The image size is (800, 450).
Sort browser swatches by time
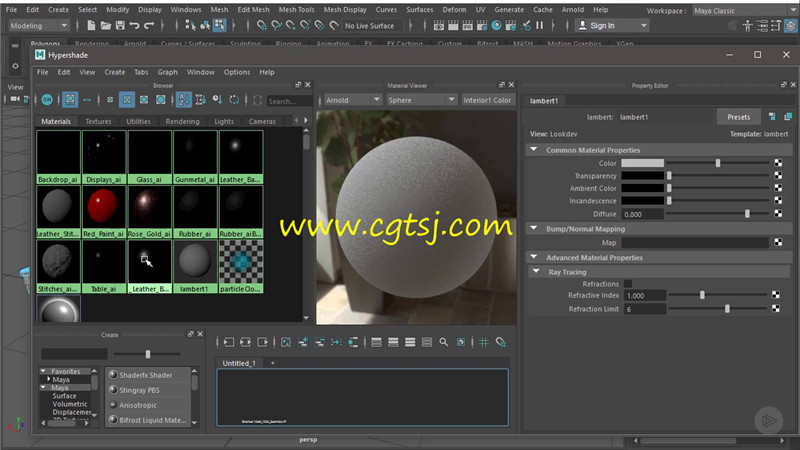[x=217, y=100]
